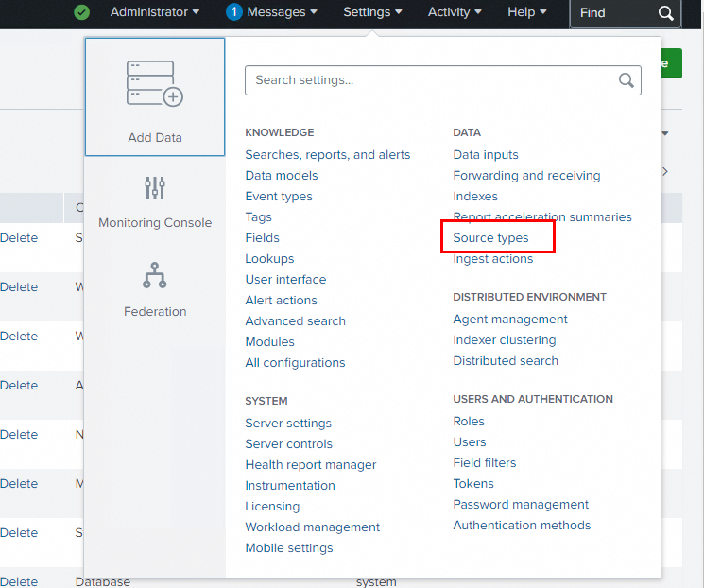The image size is (704, 588).
Task: Open Password management
Action: point(521,505)
